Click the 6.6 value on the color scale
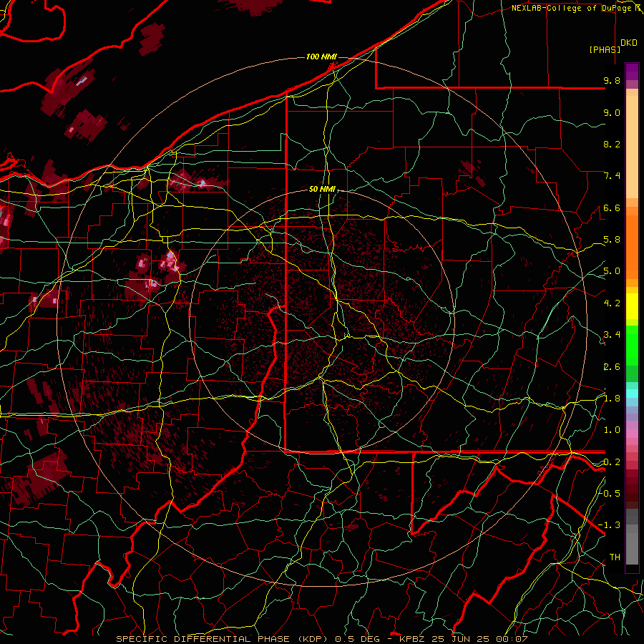644x644 pixels. coord(612,208)
